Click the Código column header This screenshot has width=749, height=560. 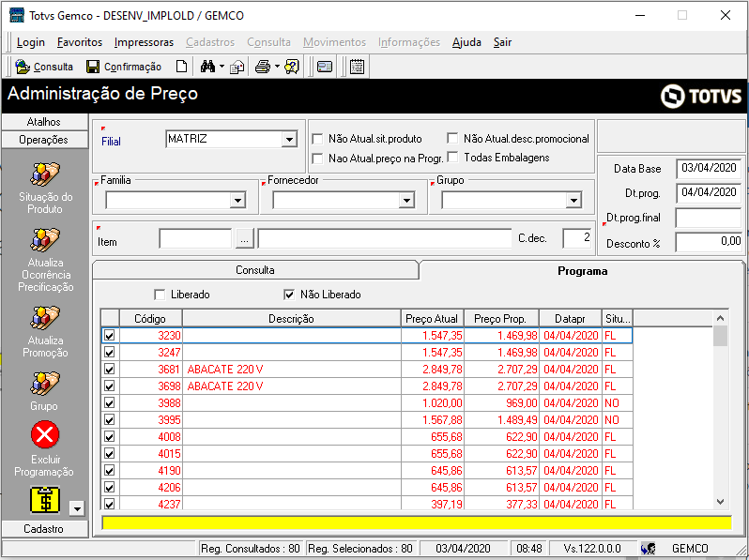click(150, 318)
